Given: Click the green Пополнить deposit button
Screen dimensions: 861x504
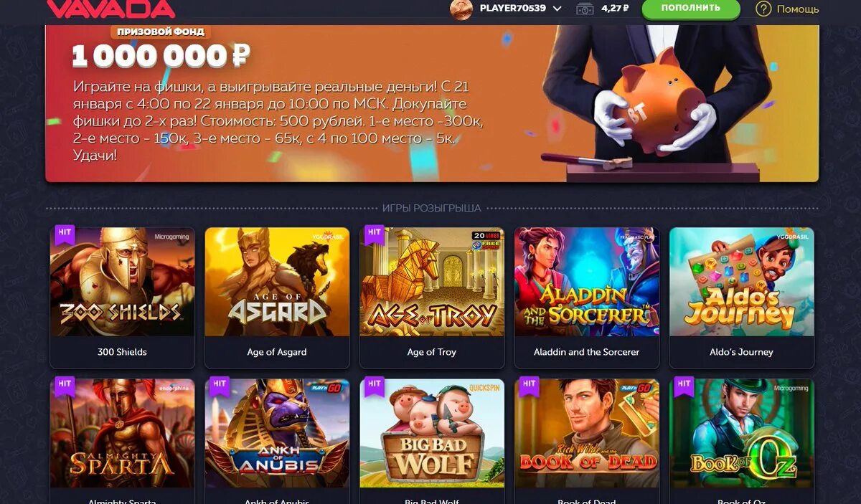Looking at the screenshot, I should (x=690, y=9).
